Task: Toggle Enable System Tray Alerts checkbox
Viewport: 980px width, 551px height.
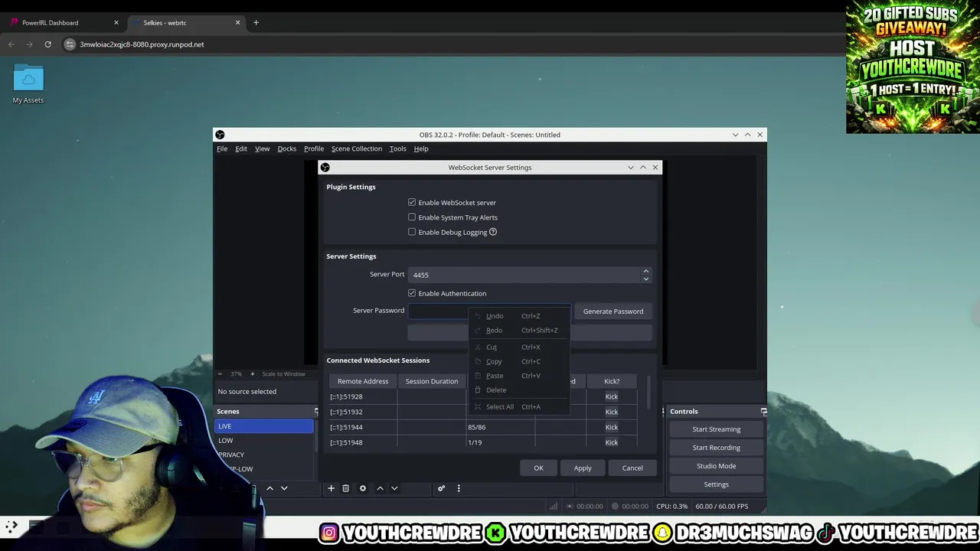Action: click(412, 217)
